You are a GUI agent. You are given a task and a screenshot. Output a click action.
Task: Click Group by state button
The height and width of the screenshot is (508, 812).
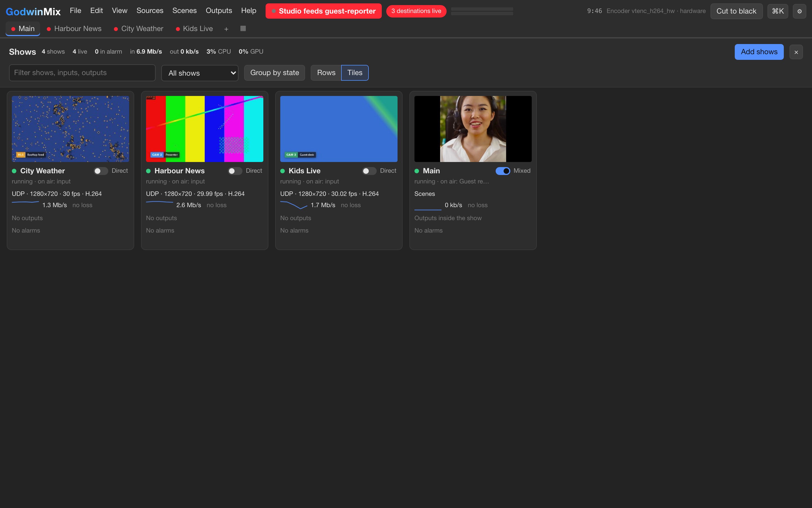pos(274,73)
